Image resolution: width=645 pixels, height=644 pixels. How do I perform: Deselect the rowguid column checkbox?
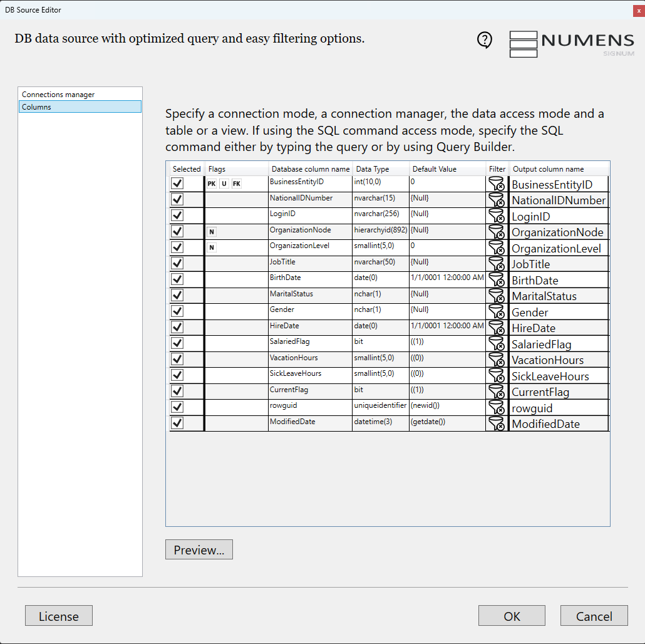pos(177,407)
